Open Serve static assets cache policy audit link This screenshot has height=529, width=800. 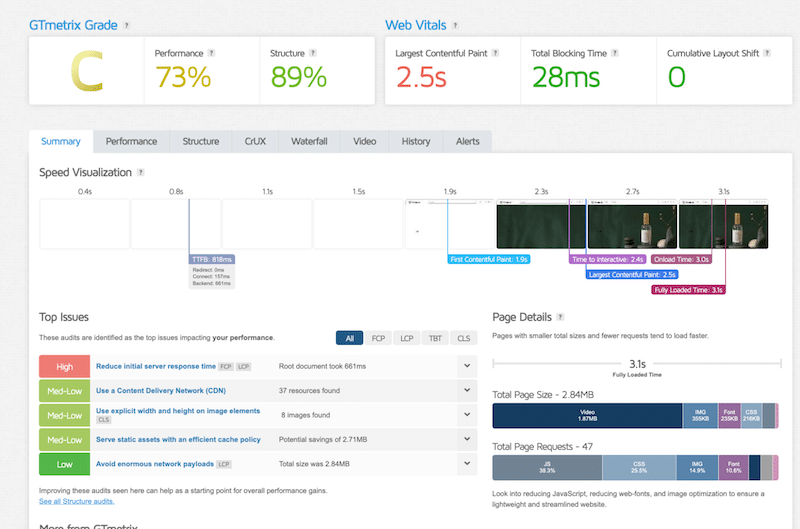pos(176,440)
